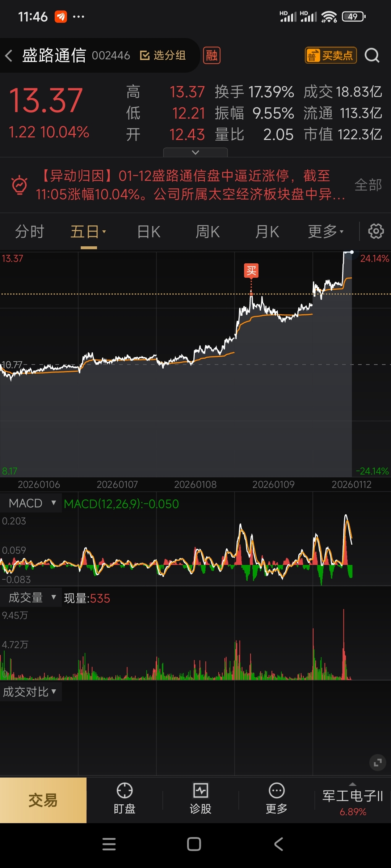Tap the Android home button

(x=194, y=844)
